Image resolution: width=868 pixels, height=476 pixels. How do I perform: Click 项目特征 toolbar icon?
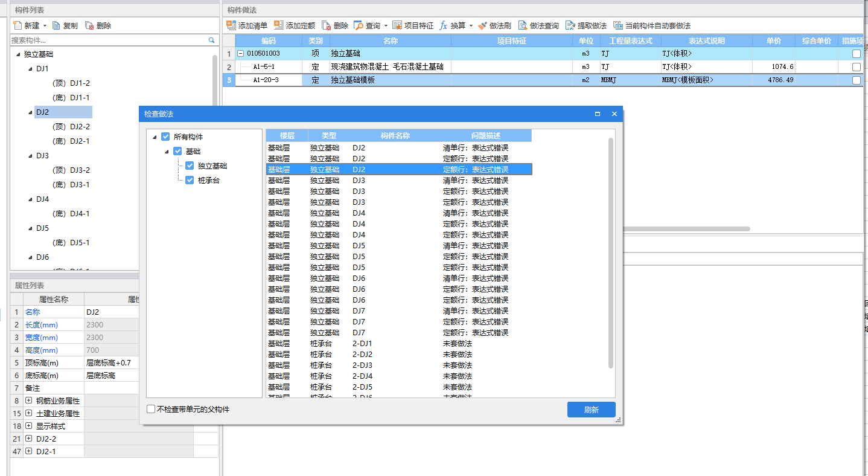[x=397, y=25]
